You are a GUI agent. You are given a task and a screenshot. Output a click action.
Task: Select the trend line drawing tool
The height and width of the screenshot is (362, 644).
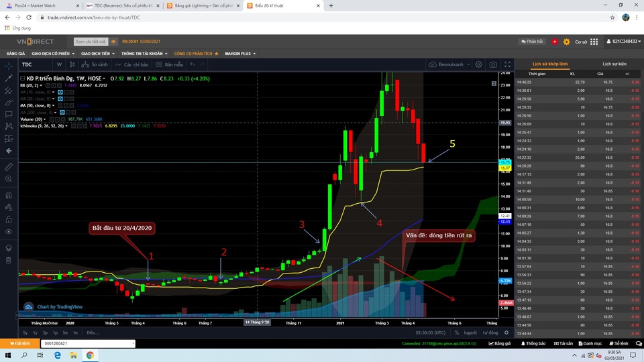coord(9,78)
